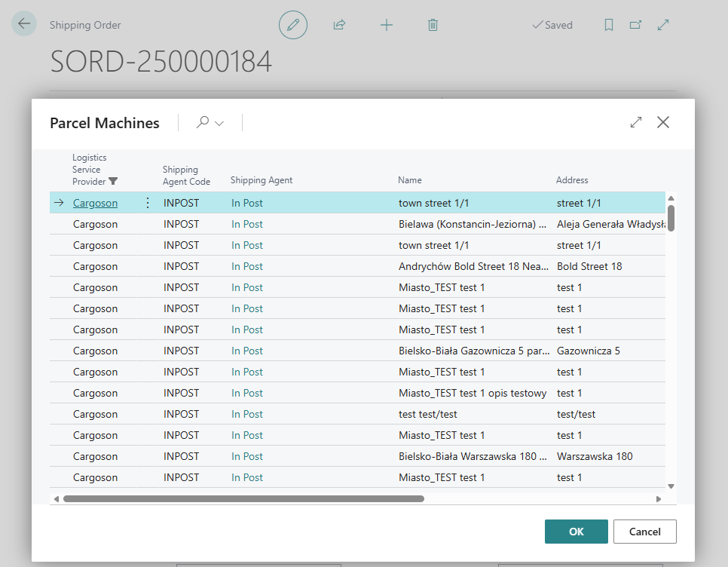Open the three-dot menu on first row
The width and height of the screenshot is (728, 567).
148,203
